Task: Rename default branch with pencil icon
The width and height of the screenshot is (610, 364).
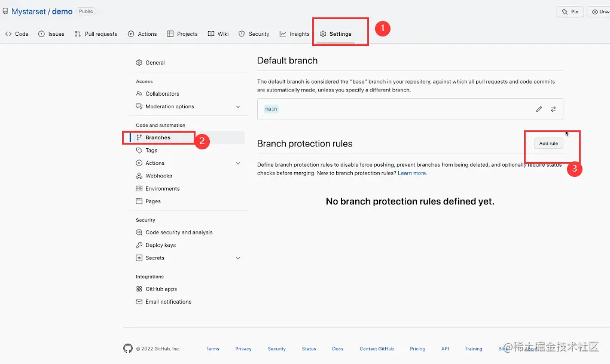Action: pyautogui.click(x=539, y=109)
